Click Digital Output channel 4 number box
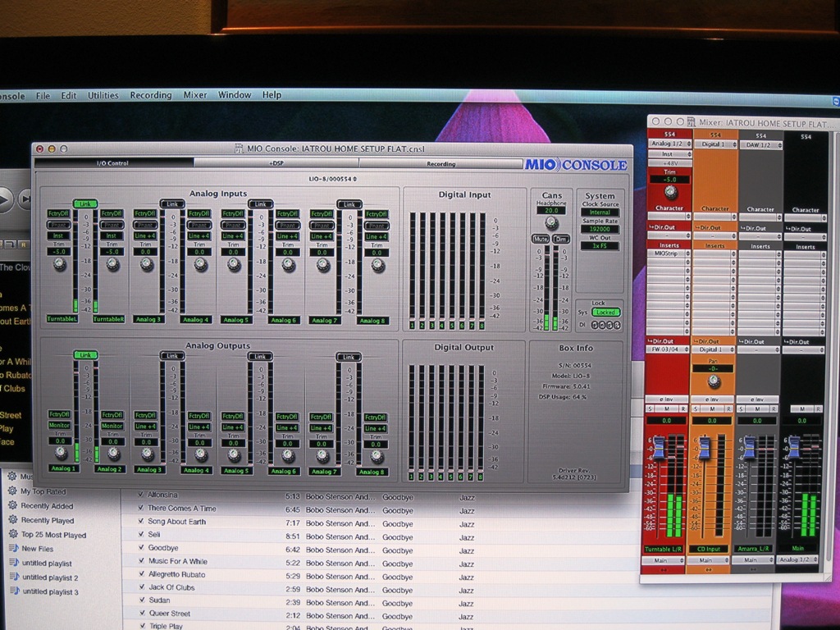 click(x=441, y=477)
